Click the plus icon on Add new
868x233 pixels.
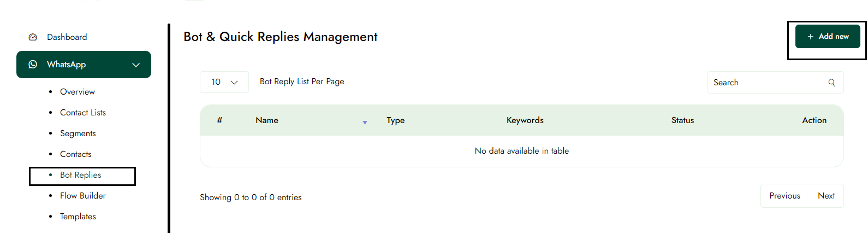[811, 37]
